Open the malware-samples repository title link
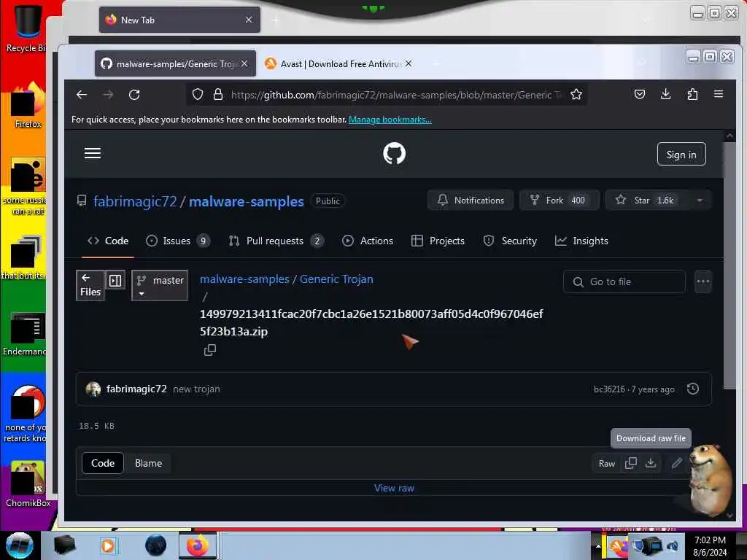 click(247, 201)
